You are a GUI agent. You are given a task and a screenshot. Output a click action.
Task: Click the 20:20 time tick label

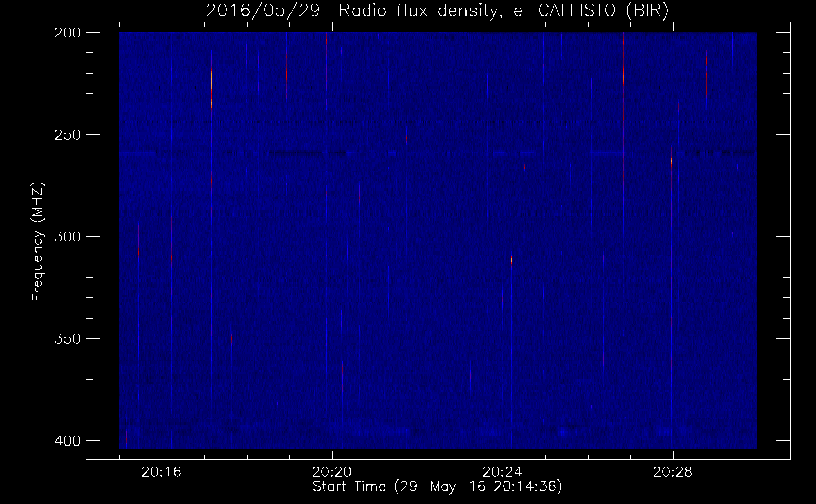tap(332, 472)
